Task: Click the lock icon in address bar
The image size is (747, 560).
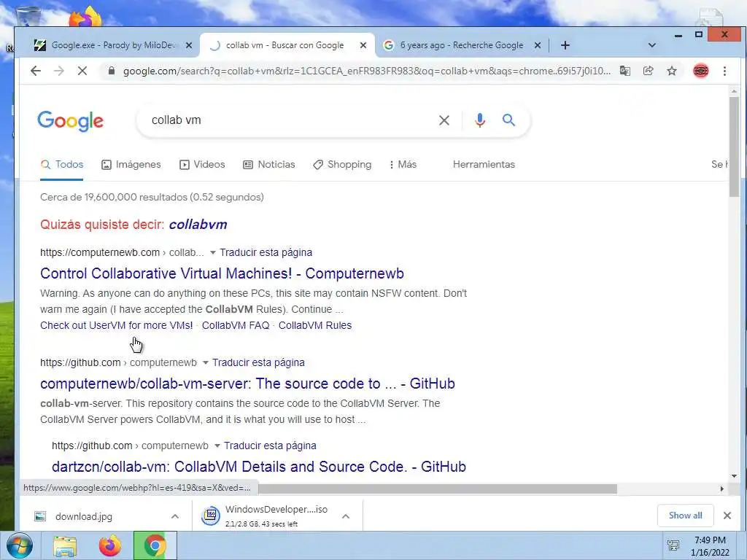Action: [112, 71]
